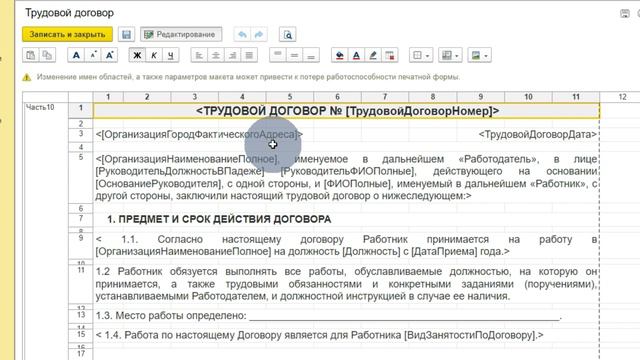
Task: Align cell content to the top
Action: 278,55
